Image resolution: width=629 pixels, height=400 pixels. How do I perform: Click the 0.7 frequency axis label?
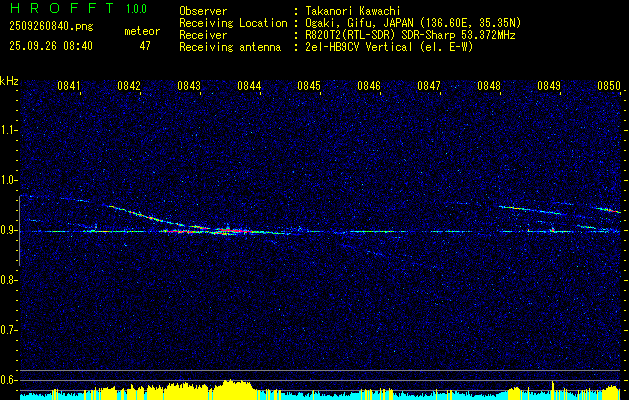9,330
